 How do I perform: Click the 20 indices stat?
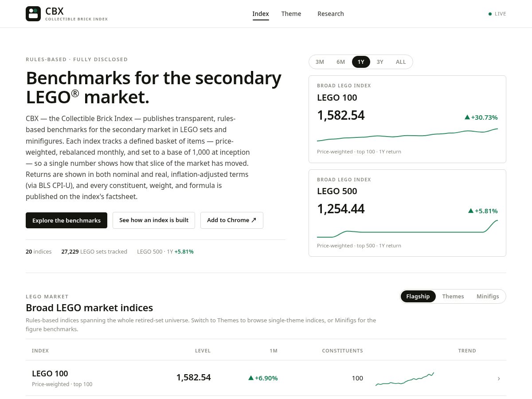39,251
